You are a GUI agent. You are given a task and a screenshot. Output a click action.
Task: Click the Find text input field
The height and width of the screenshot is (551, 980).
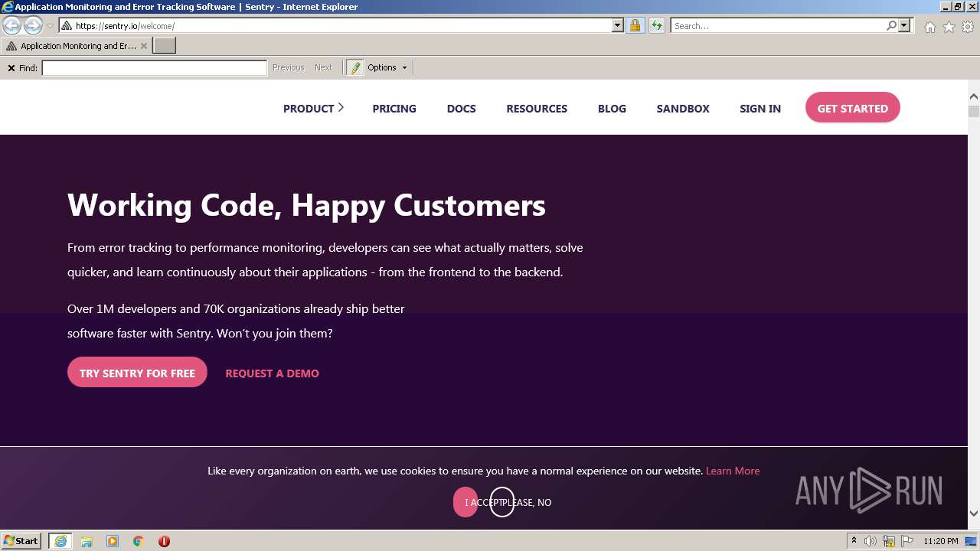point(154,68)
